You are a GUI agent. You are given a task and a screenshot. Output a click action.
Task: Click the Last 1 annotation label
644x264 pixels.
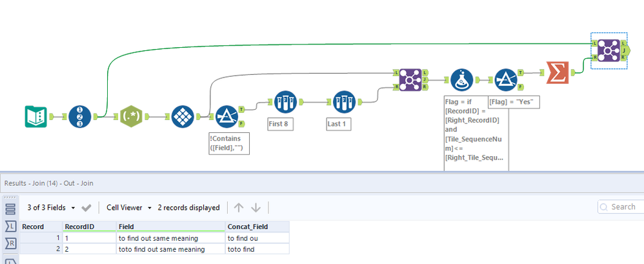click(x=338, y=123)
